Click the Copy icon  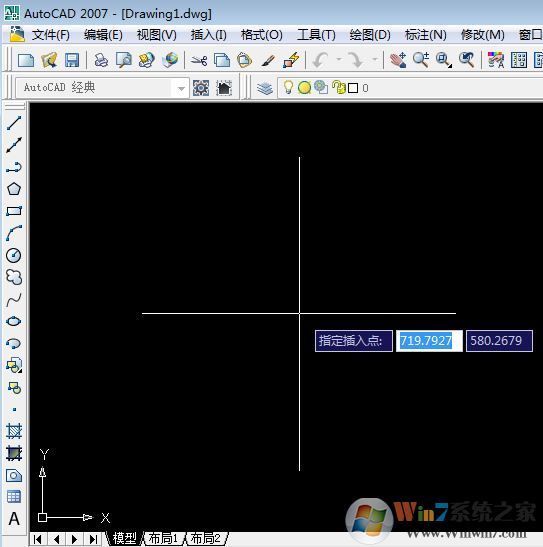(x=222, y=60)
